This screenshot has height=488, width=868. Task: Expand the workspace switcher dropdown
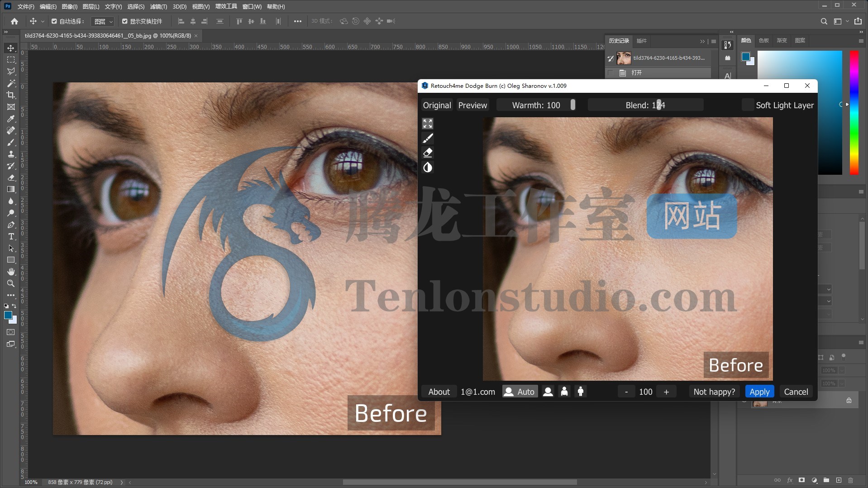tap(848, 21)
